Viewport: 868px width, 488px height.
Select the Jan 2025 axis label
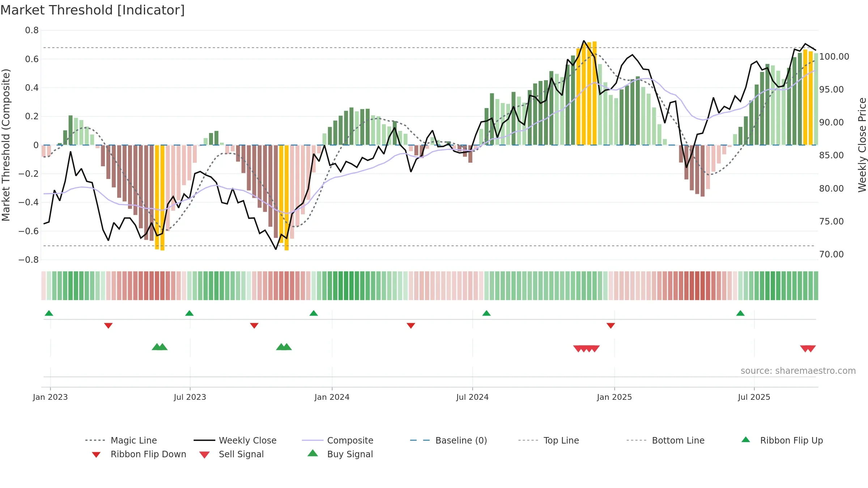[614, 397]
